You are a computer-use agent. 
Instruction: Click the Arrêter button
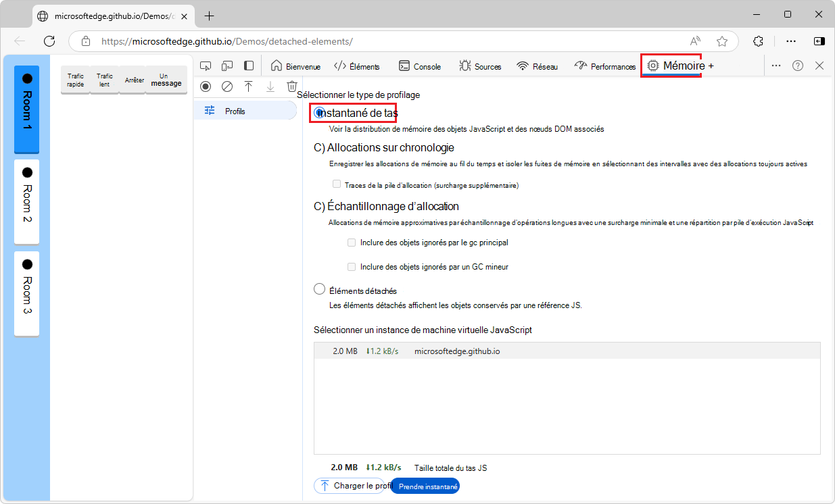click(134, 80)
